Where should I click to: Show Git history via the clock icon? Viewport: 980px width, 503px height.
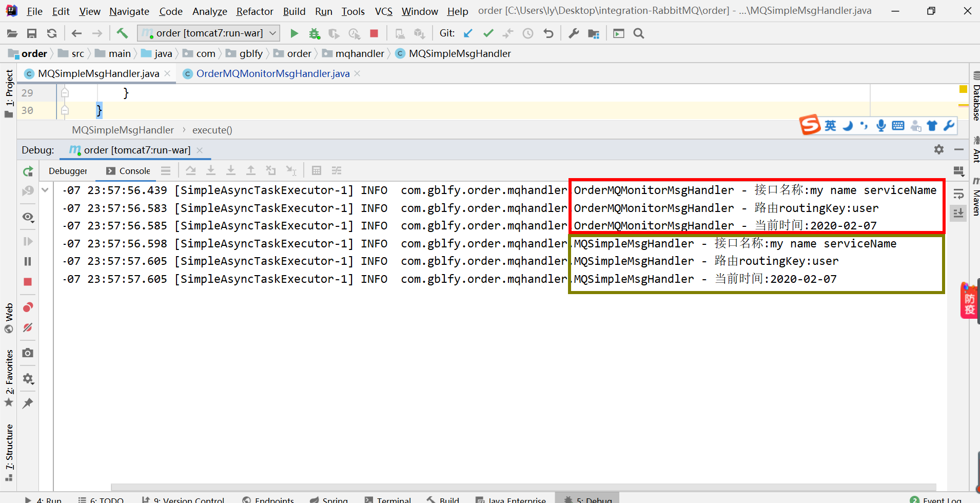(x=528, y=33)
